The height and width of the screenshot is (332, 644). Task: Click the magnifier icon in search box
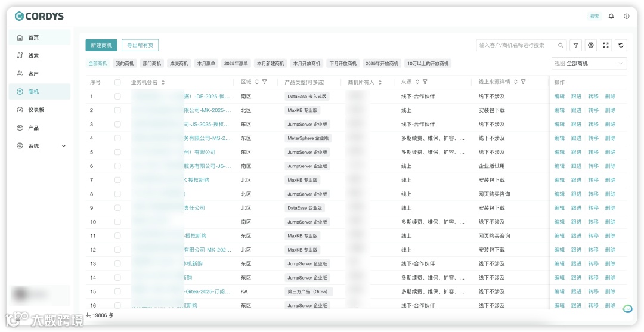[561, 45]
